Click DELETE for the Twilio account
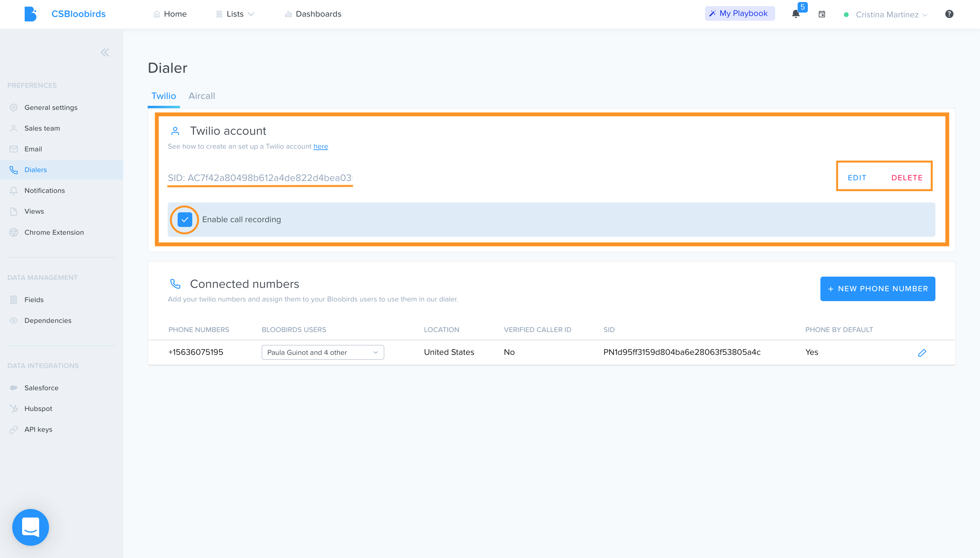The image size is (980, 558). tap(907, 178)
